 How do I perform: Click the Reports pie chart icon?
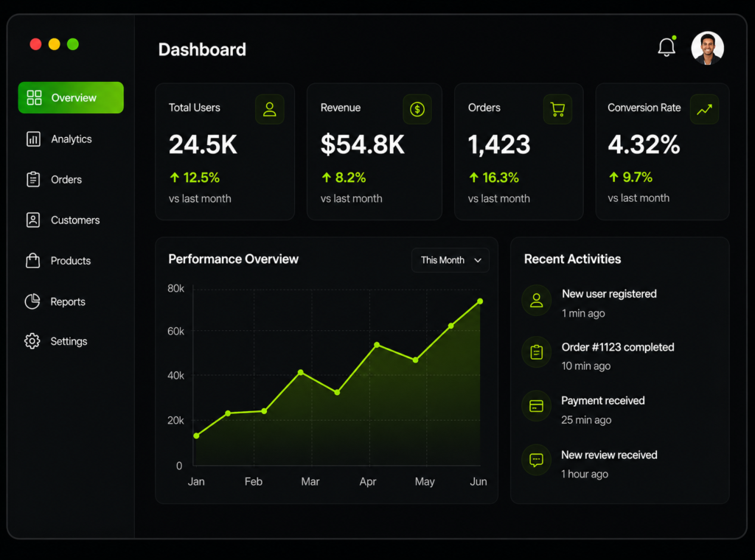tap(32, 301)
